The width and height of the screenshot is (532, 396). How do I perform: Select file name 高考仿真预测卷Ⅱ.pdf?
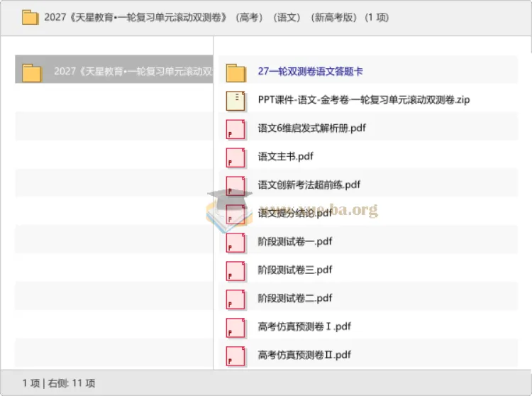point(304,355)
